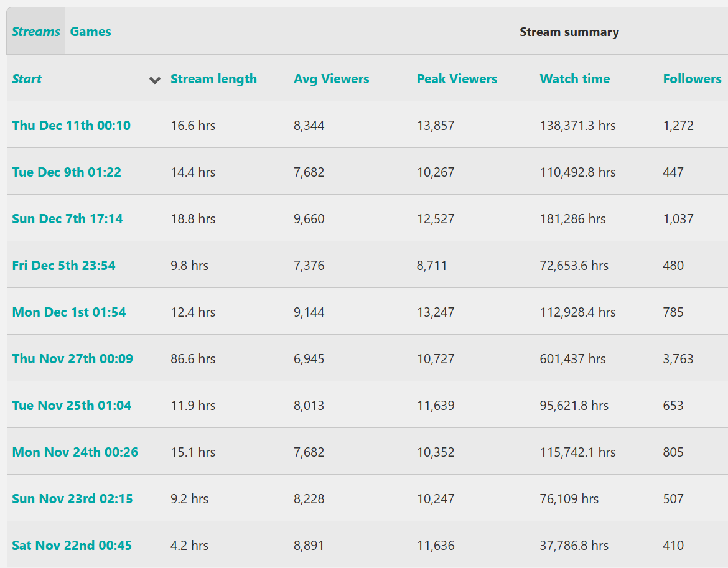Select watch time 138,371.3 hrs
The image size is (728, 568).
[x=577, y=125]
